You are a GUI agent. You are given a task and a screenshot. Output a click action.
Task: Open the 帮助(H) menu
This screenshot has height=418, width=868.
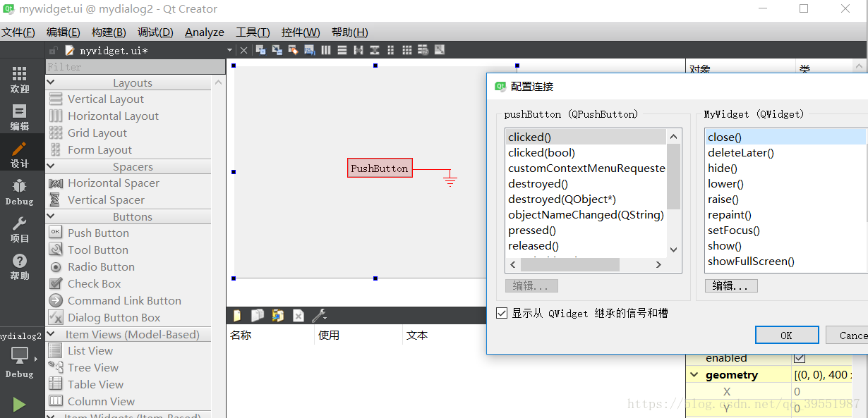[350, 32]
